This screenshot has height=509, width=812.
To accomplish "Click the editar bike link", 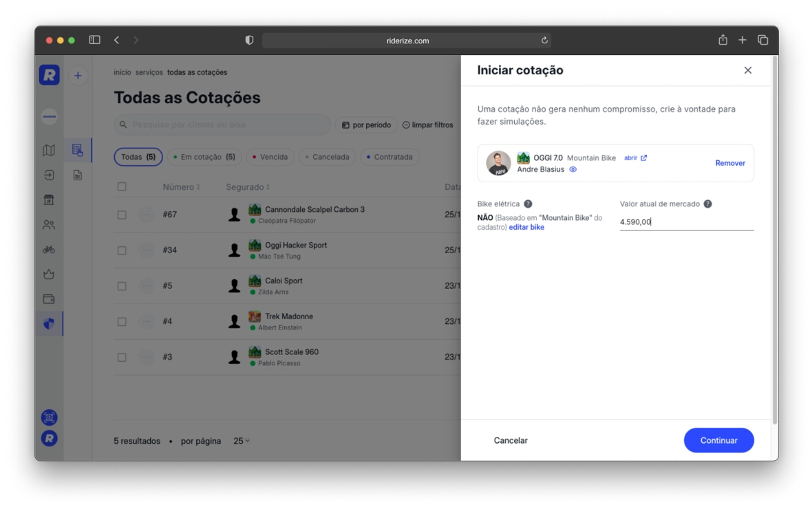I will point(526,228).
